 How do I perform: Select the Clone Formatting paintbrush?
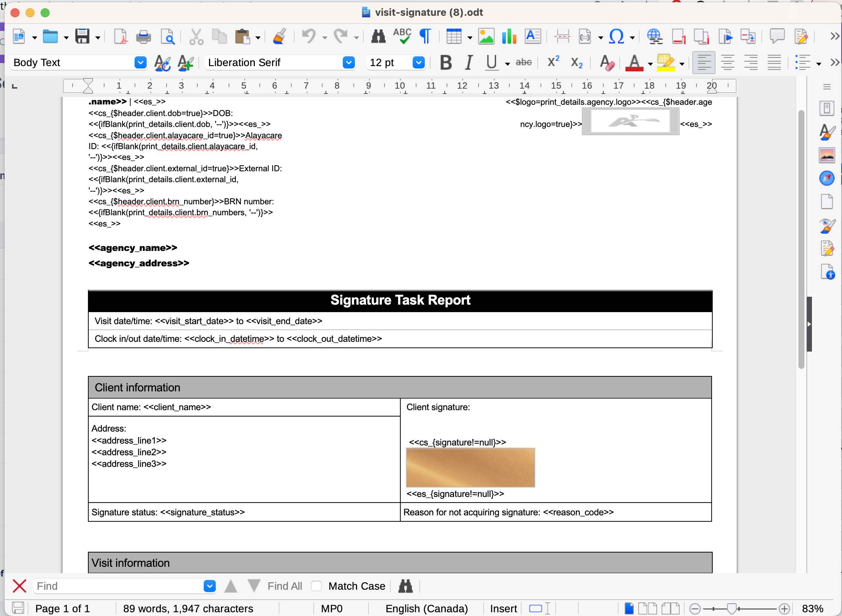[x=279, y=36]
